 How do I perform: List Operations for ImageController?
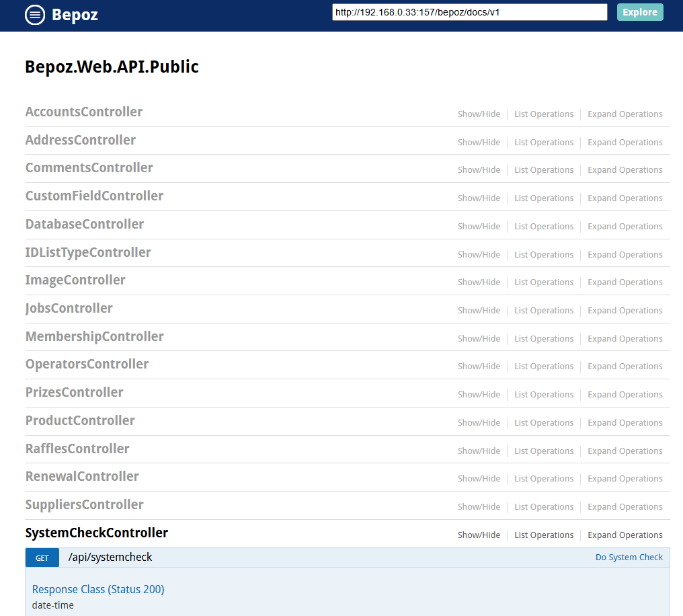pos(544,282)
